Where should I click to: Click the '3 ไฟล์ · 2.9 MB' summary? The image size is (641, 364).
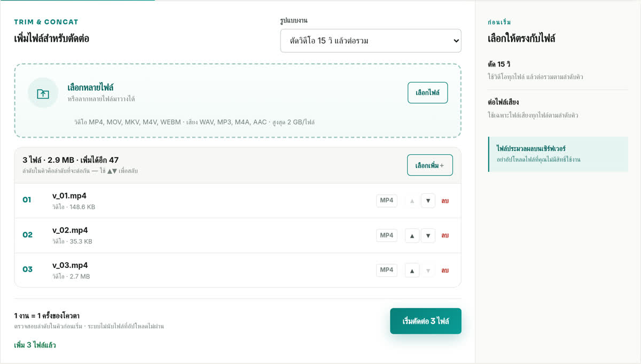pyautogui.click(x=71, y=160)
